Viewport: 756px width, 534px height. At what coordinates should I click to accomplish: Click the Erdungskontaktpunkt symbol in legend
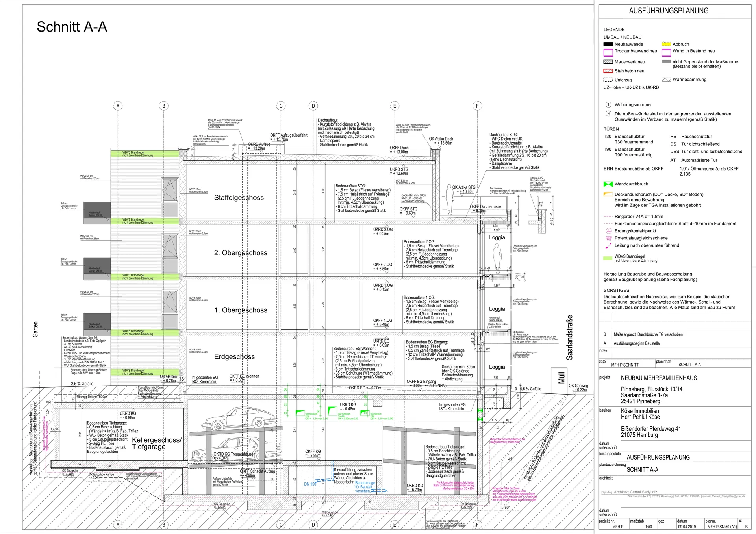pos(608,231)
